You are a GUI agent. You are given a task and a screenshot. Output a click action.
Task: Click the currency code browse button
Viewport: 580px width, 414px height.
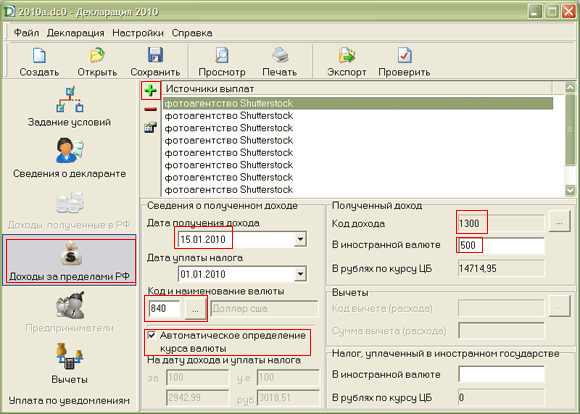click(x=195, y=309)
